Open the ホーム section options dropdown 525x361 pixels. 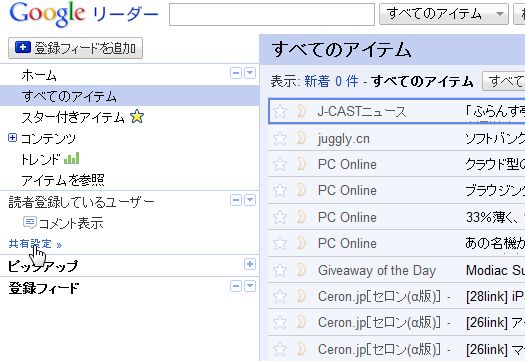[x=250, y=73]
